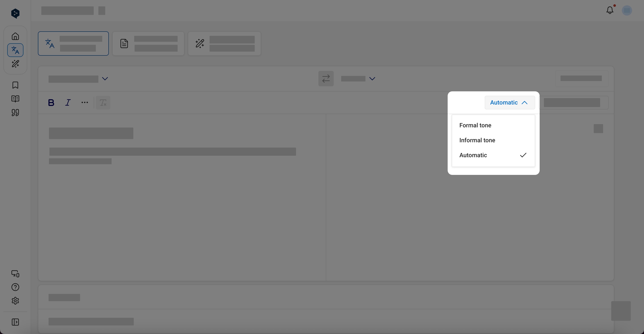
Task: Open the target language dropdown
Action: pyautogui.click(x=358, y=78)
